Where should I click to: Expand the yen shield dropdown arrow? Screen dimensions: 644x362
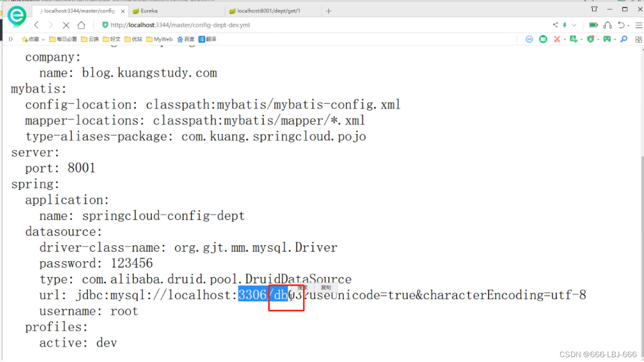[598, 40]
